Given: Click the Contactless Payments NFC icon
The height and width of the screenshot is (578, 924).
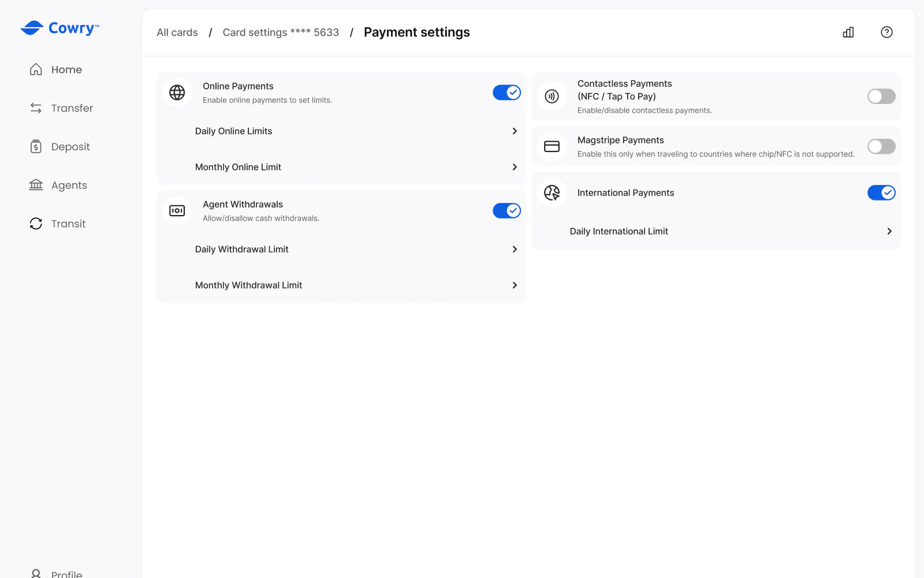Looking at the screenshot, I should pos(552,97).
